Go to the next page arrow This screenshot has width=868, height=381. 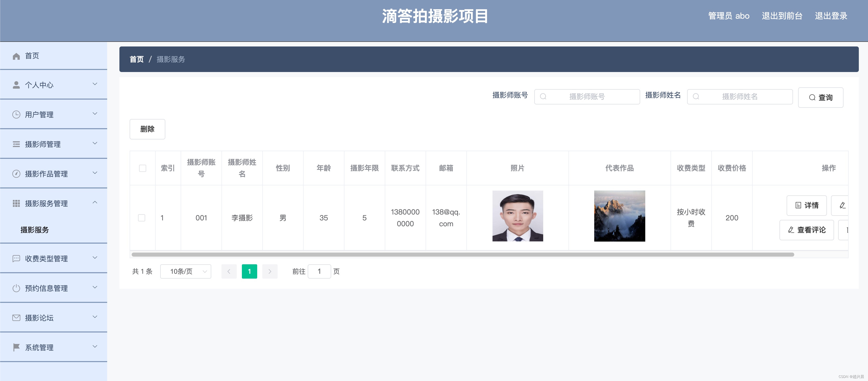coord(270,271)
